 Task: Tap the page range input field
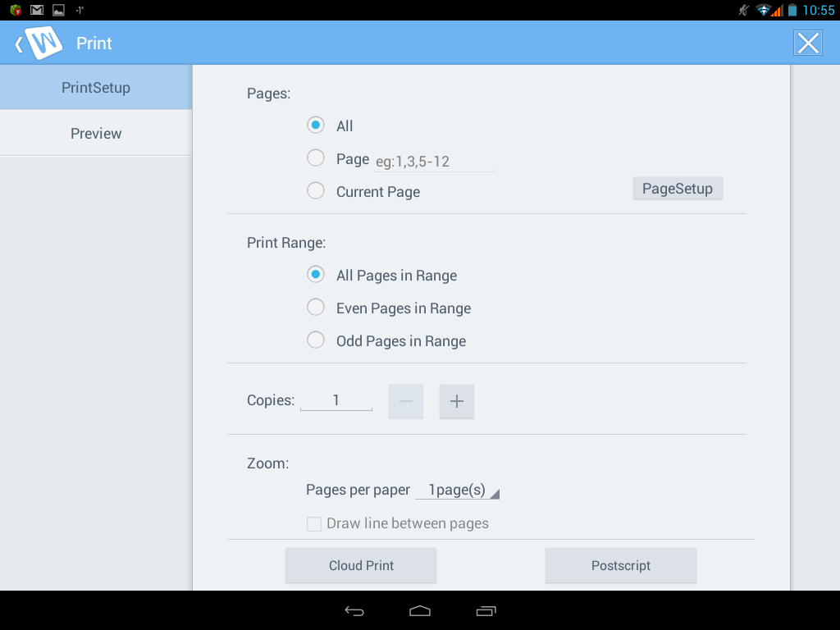[x=435, y=162]
